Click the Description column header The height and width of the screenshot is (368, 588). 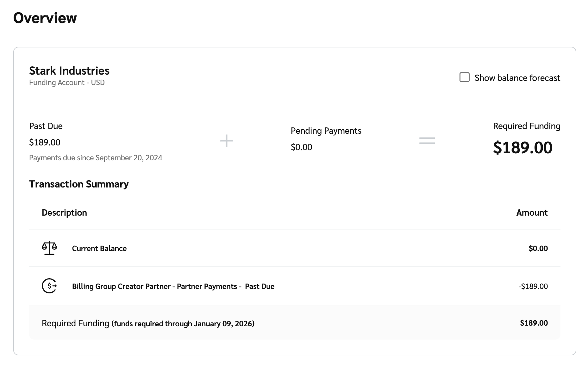tap(64, 213)
